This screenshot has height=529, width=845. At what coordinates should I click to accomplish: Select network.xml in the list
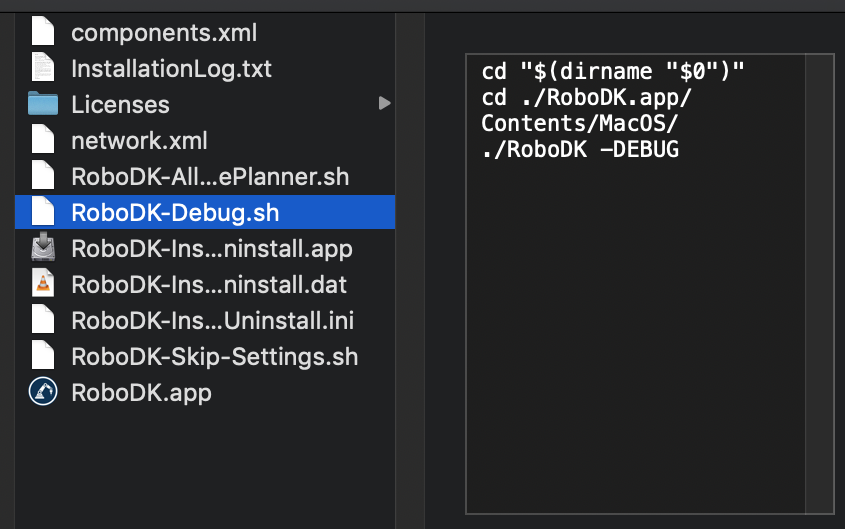[x=139, y=141]
